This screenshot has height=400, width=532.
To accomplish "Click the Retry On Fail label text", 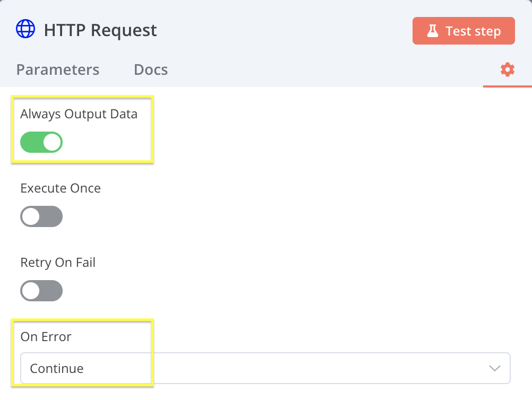I will pyautogui.click(x=58, y=263).
